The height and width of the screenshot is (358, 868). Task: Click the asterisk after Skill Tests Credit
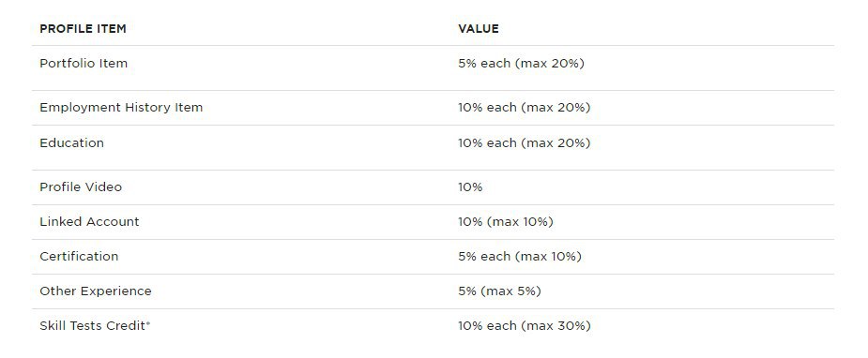pos(148,323)
